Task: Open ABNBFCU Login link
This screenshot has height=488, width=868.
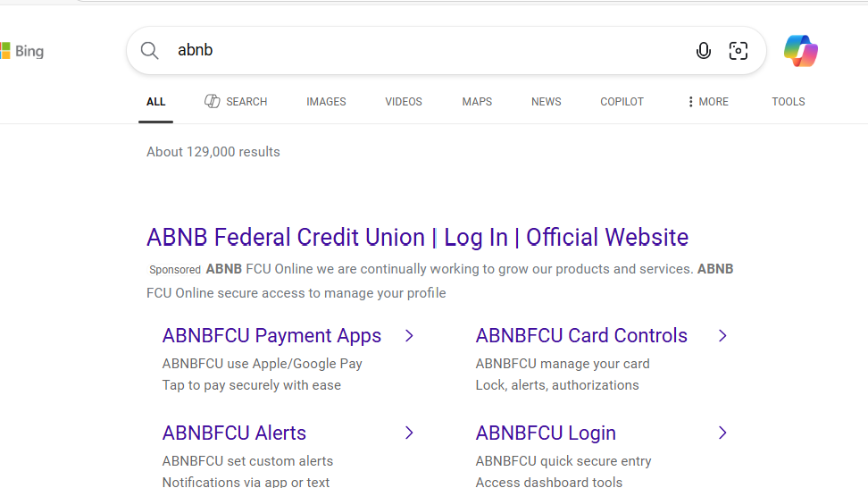Action: 546,433
